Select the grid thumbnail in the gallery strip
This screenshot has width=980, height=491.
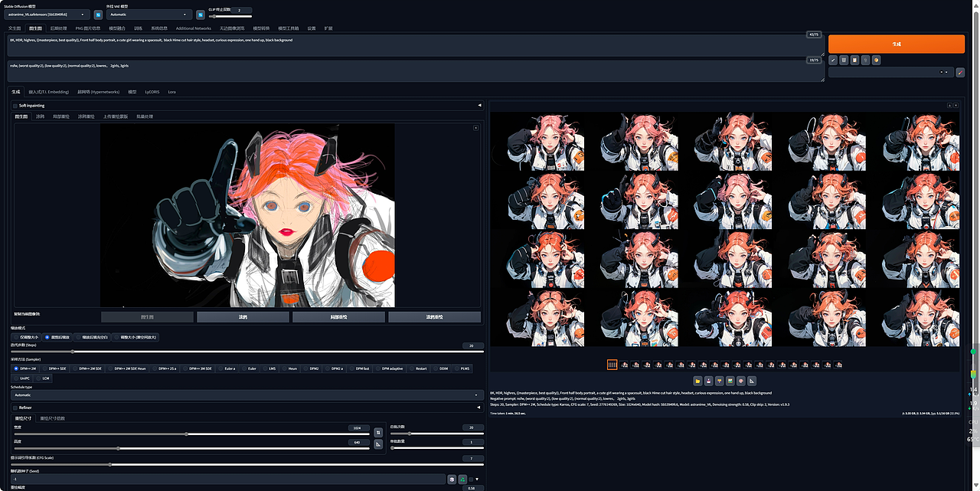pyautogui.click(x=612, y=365)
